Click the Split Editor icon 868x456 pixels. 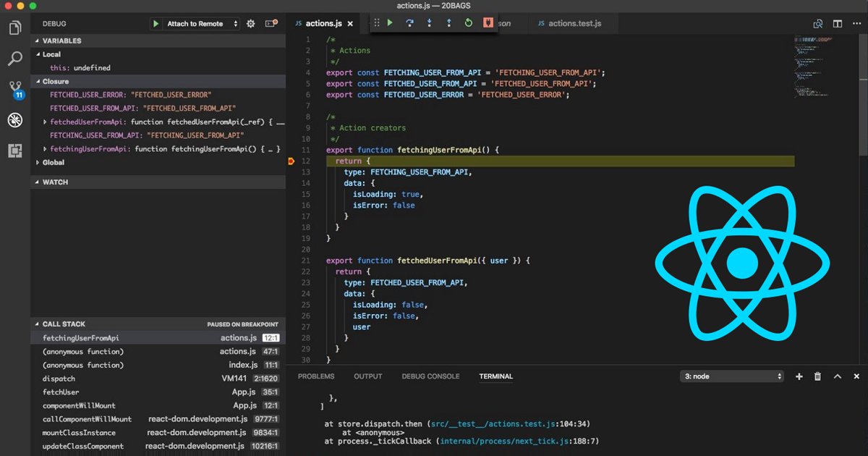click(838, 23)
